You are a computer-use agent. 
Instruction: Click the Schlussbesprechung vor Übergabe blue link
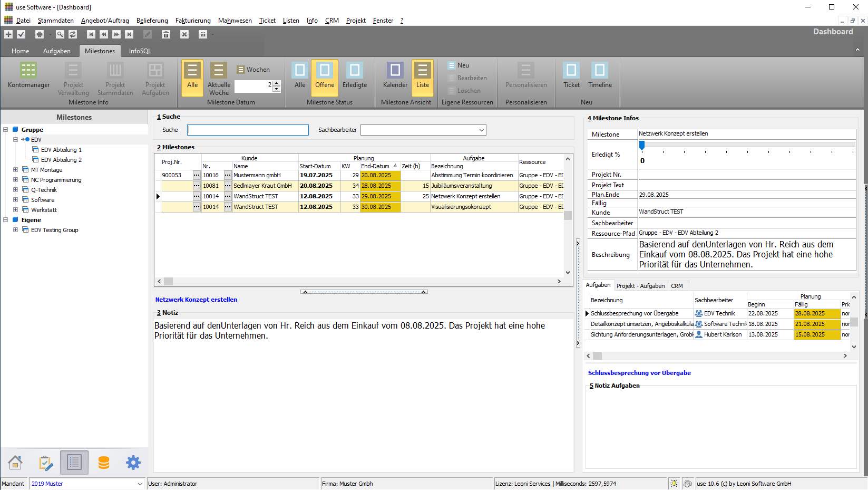[639, 373]
